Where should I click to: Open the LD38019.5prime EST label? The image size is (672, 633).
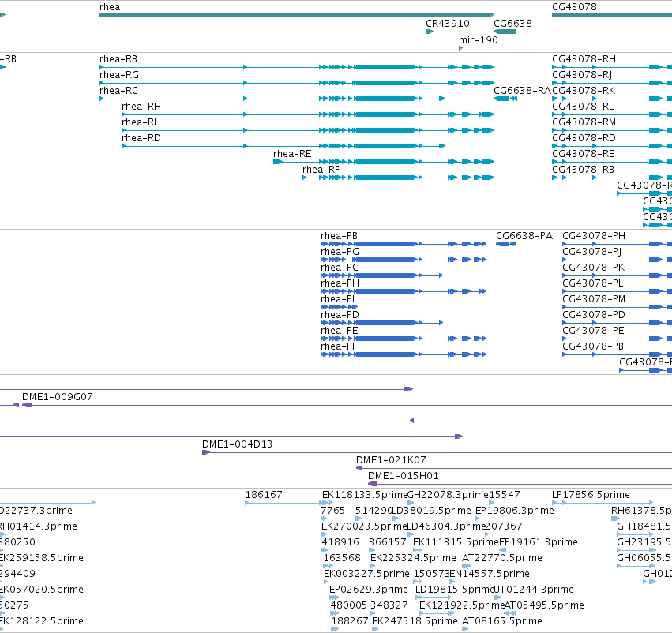(432, 511)
